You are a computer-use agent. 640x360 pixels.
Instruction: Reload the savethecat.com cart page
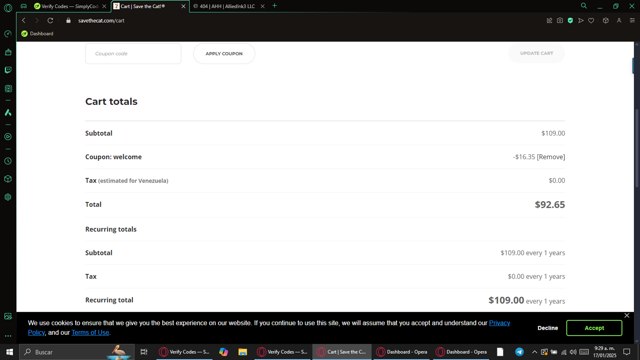(x=50, y=20)
